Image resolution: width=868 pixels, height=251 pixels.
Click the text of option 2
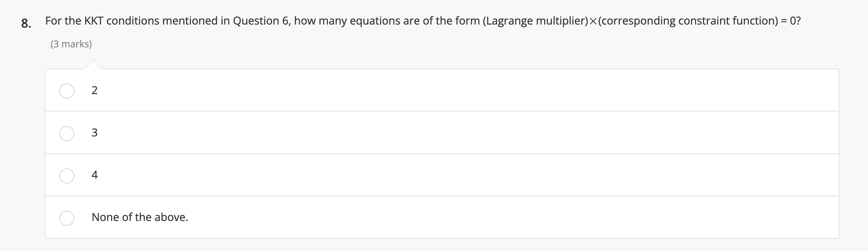(x=95, y=91)
